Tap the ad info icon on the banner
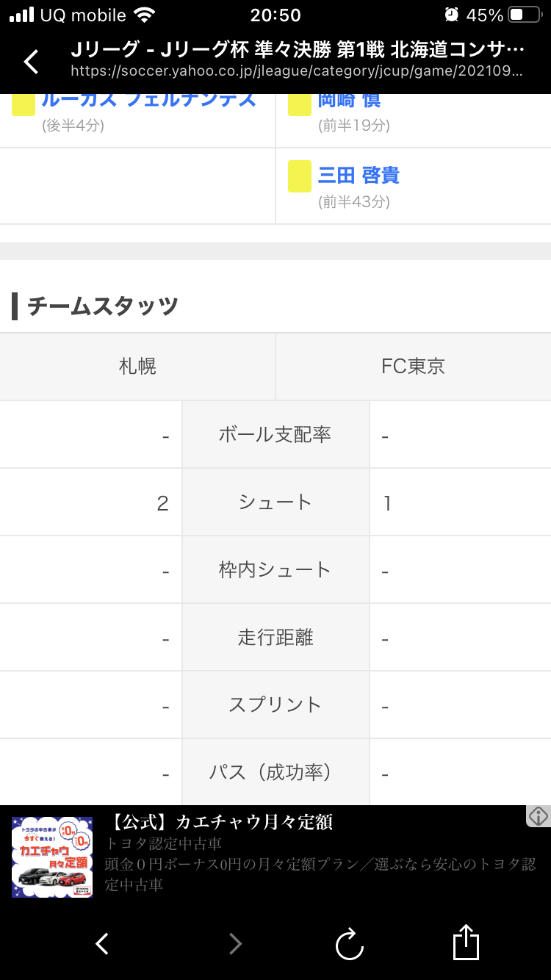 point(539,816)
